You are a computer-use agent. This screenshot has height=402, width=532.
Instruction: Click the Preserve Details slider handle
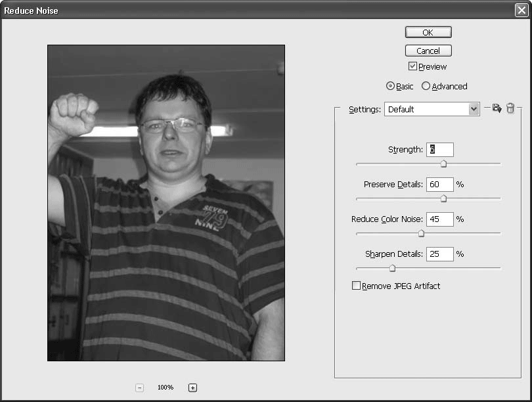(x=443, y=198)
